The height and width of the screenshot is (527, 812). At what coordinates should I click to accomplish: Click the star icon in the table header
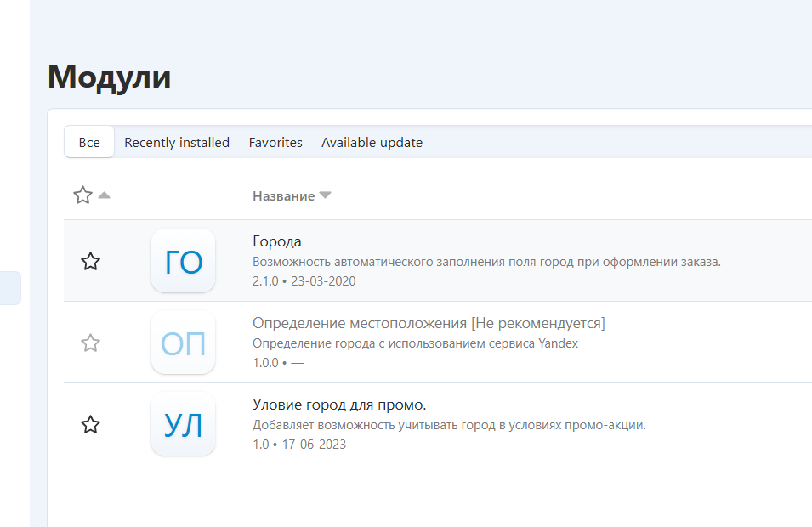pos(82,195)
